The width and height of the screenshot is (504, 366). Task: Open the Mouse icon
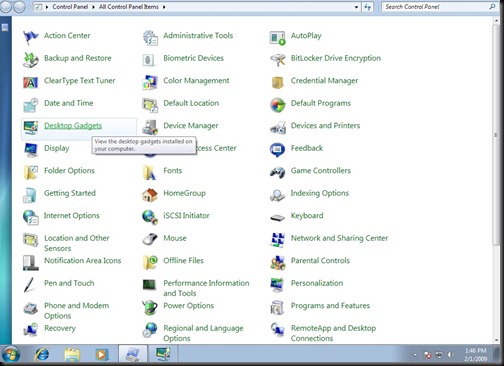point(150,239)
